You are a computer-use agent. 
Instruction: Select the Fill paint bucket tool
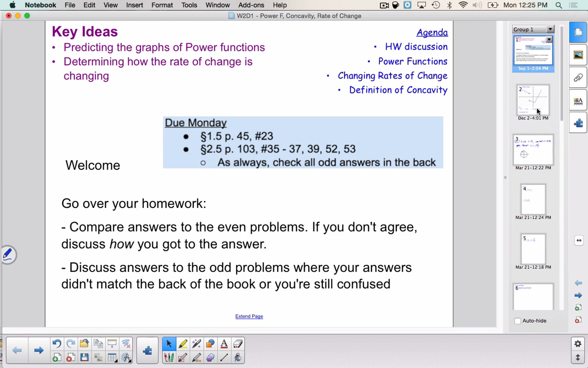[x=238, y=357]
